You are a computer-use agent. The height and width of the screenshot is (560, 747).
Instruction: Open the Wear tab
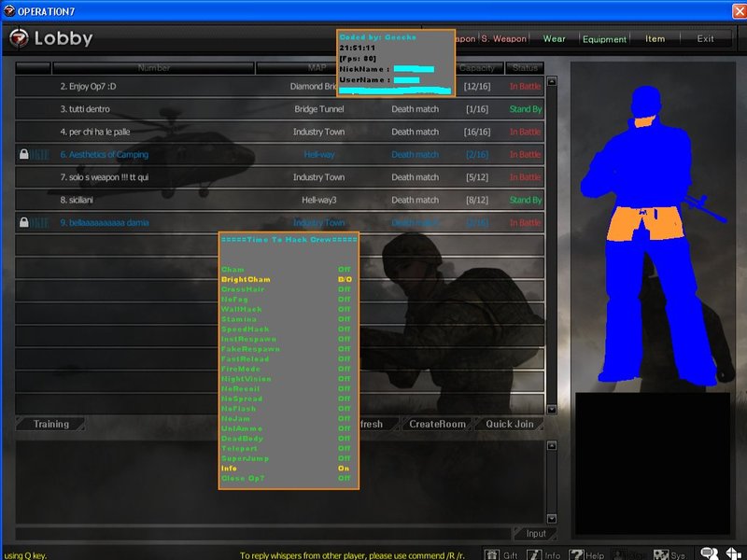point(554,38)
